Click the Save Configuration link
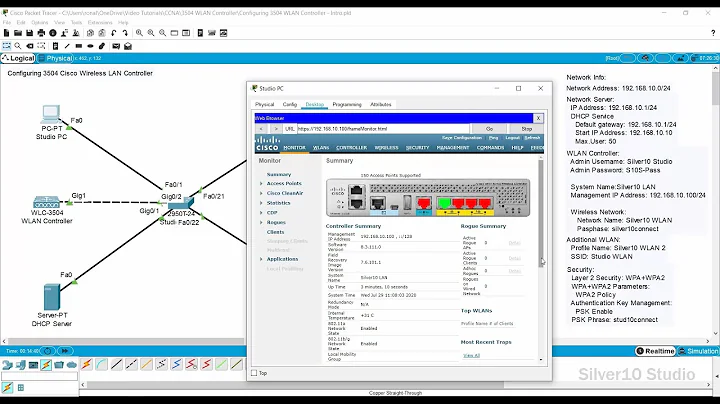 pos(461,138)
